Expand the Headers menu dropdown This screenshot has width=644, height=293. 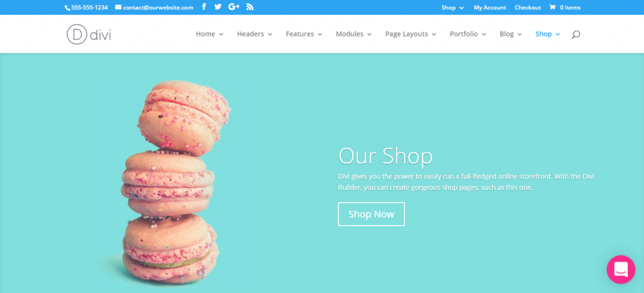pos(255,34)
